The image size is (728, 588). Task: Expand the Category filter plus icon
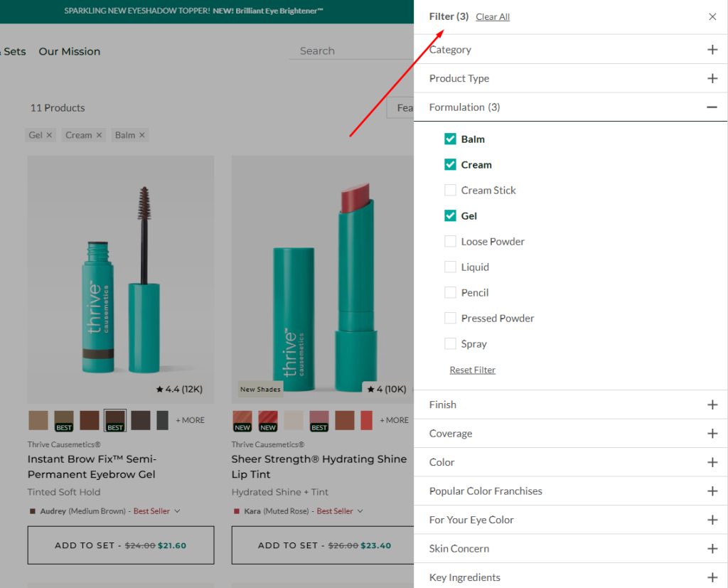pos(712,50)
